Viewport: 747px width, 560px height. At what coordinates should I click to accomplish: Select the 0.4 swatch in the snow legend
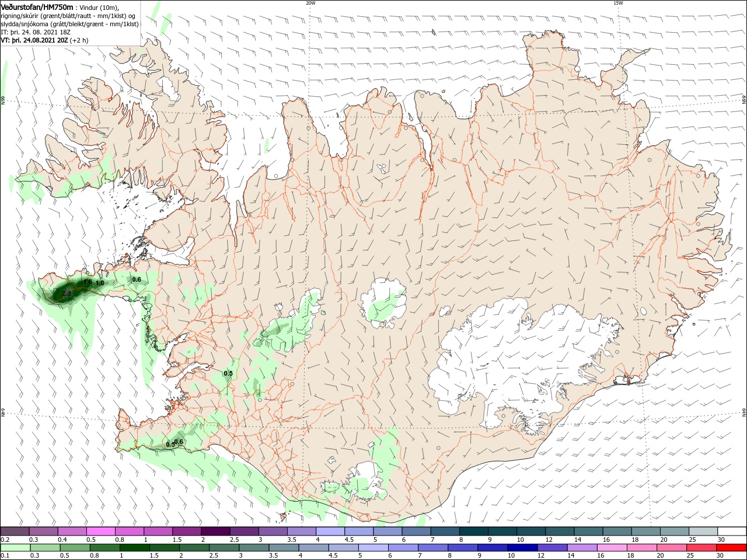coord(72,531)
